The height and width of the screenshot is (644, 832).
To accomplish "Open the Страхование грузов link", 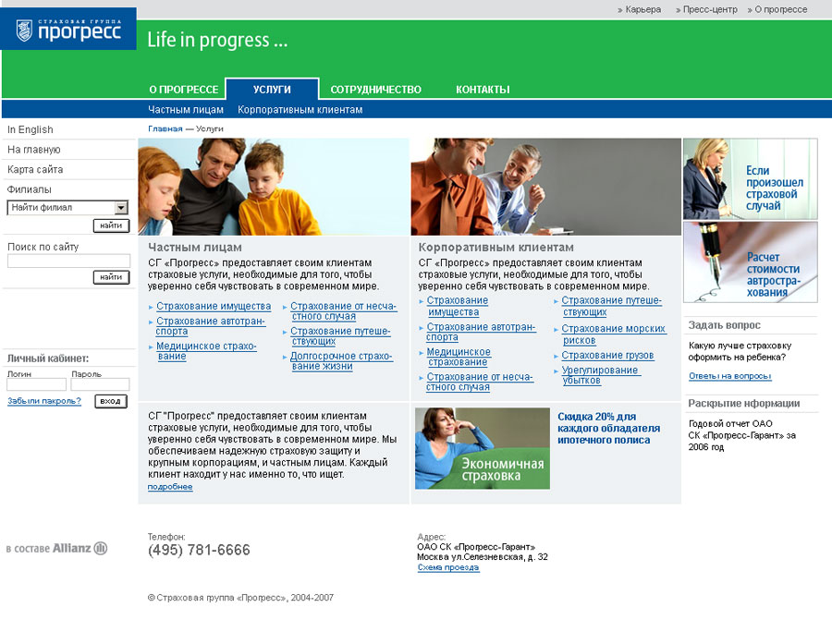I will (607, 356).
